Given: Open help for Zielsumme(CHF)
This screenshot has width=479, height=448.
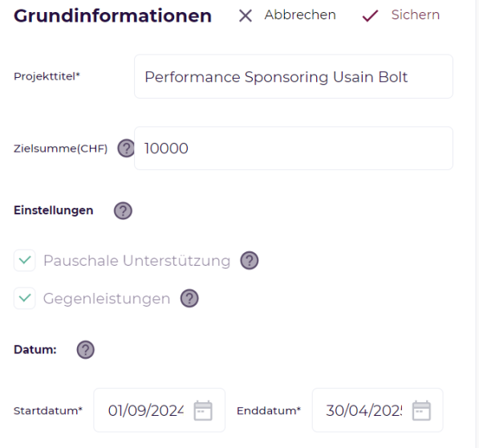Looking at the screenshot, I should (x=126, y=149).
